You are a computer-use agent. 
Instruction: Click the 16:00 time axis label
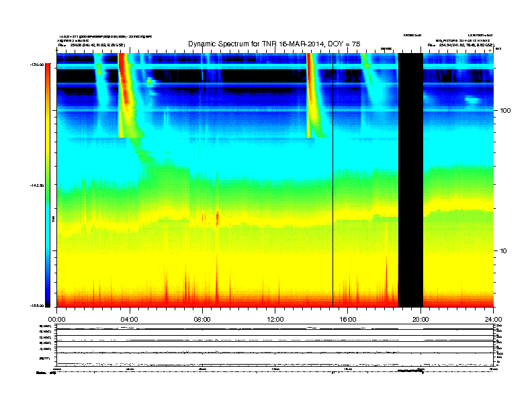348,320
